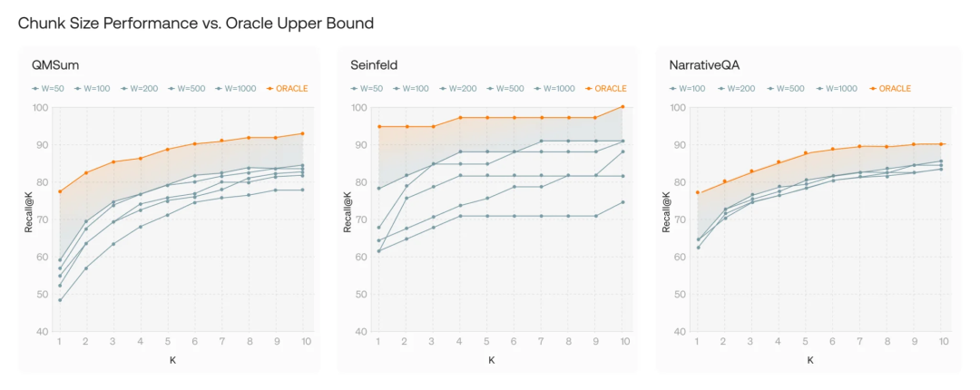Click ORACLE data point at K=1 in QMSum
The image size is (980, 390).
(60, 191)
